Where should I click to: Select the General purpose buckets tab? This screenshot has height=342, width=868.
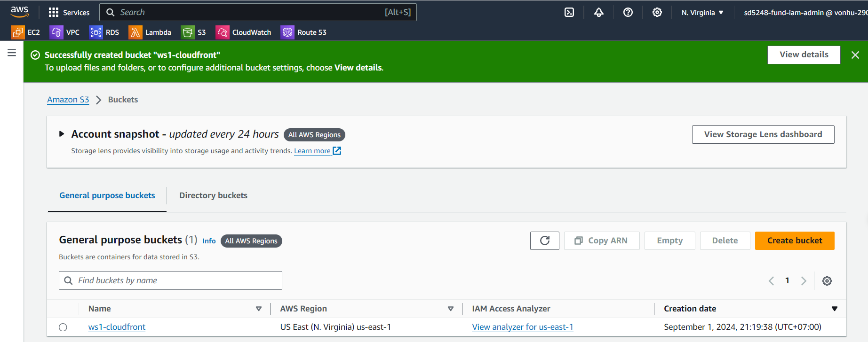tap(107, 195)
